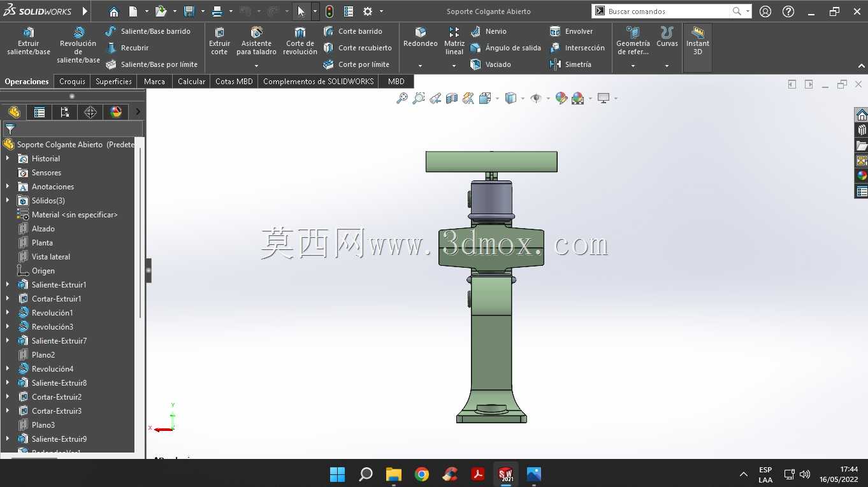Click the Buscar comandos search field
The image size is (868, 487).
point(668,11)
